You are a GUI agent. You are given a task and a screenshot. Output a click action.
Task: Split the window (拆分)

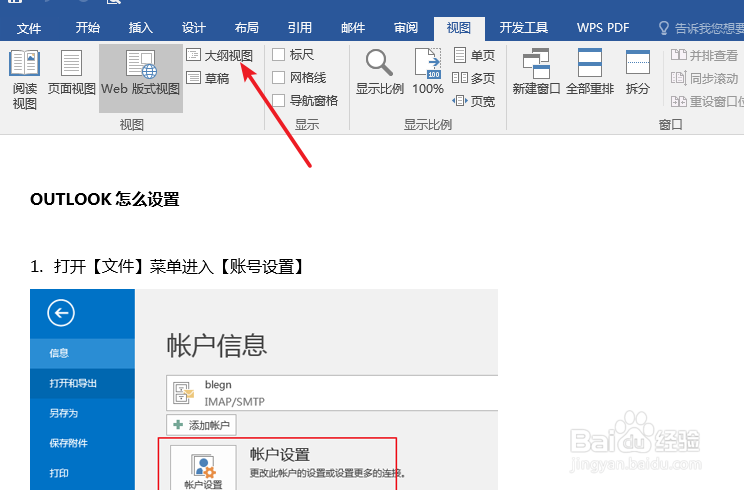pos(637,73)
